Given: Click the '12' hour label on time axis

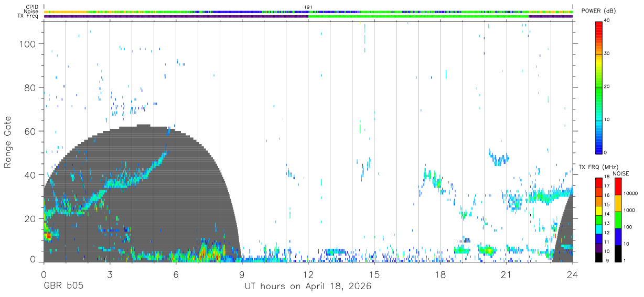Looking at the screenshot, I should (308, 274).
